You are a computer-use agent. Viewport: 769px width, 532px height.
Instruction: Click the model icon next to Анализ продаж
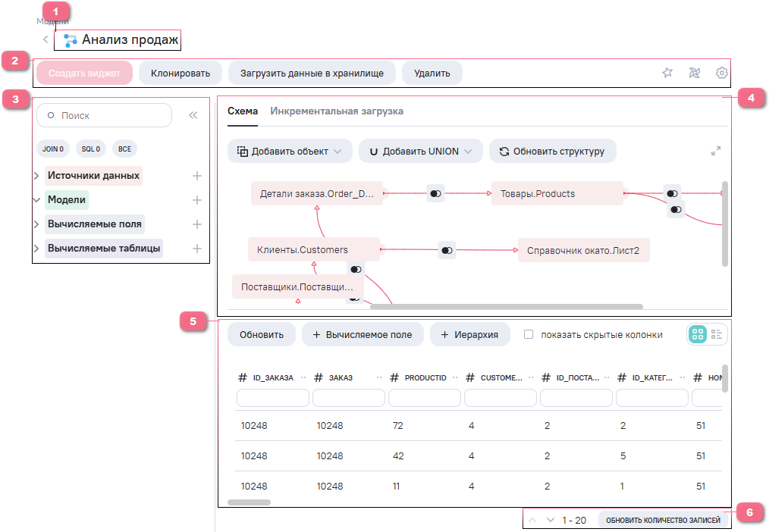[70, 41]
